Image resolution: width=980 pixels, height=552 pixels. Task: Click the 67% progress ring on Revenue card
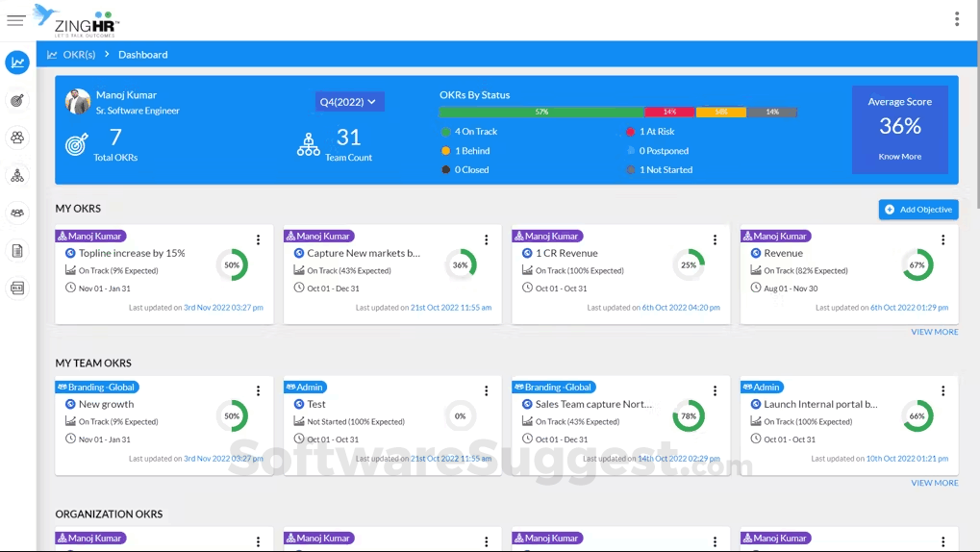point(917,265)
